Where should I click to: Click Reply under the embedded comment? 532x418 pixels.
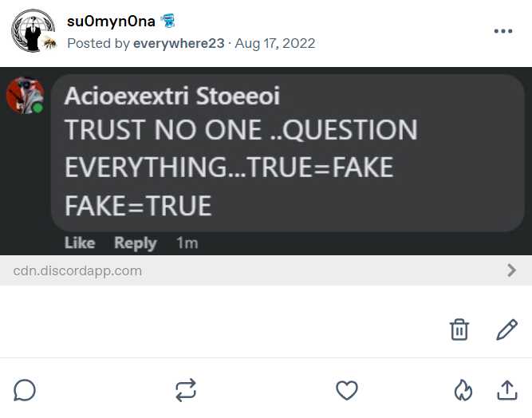click(x=135, y=243)
